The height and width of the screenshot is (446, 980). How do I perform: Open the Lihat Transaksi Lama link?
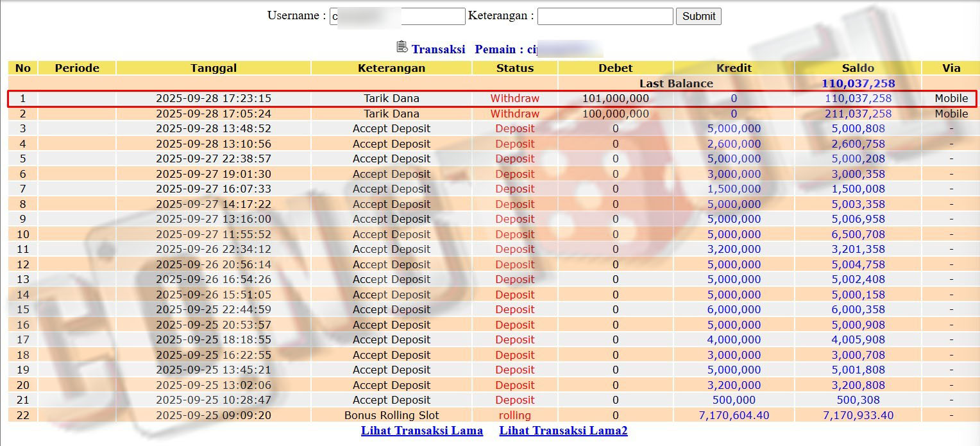[421, 431]
